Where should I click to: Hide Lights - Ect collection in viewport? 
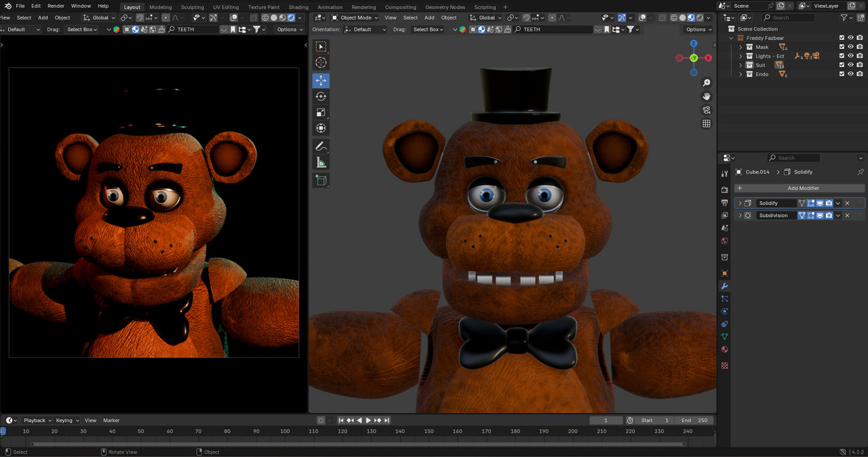pos(850,56)
